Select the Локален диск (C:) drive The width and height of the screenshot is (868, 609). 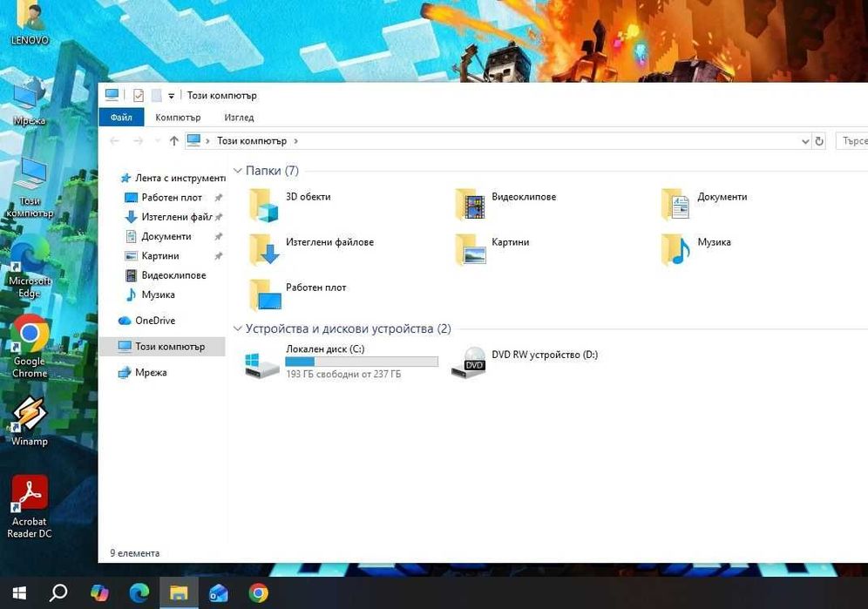pos(341,361)
